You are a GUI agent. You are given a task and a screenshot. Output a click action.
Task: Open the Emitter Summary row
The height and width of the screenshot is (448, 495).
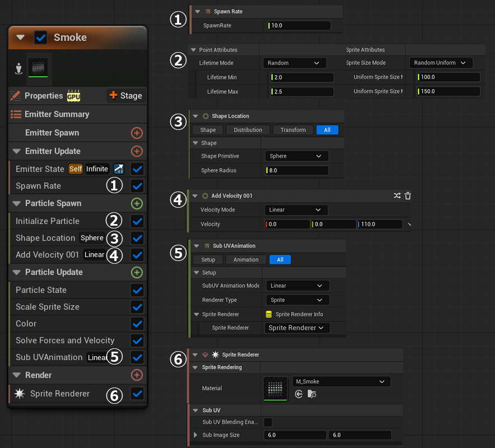(57, 114)
